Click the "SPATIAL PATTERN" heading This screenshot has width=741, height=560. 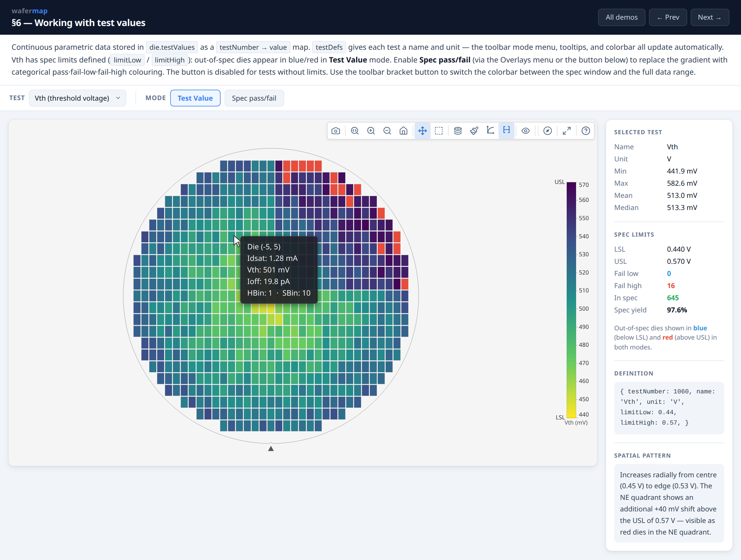pyautogui.click(x=642, y=456)
